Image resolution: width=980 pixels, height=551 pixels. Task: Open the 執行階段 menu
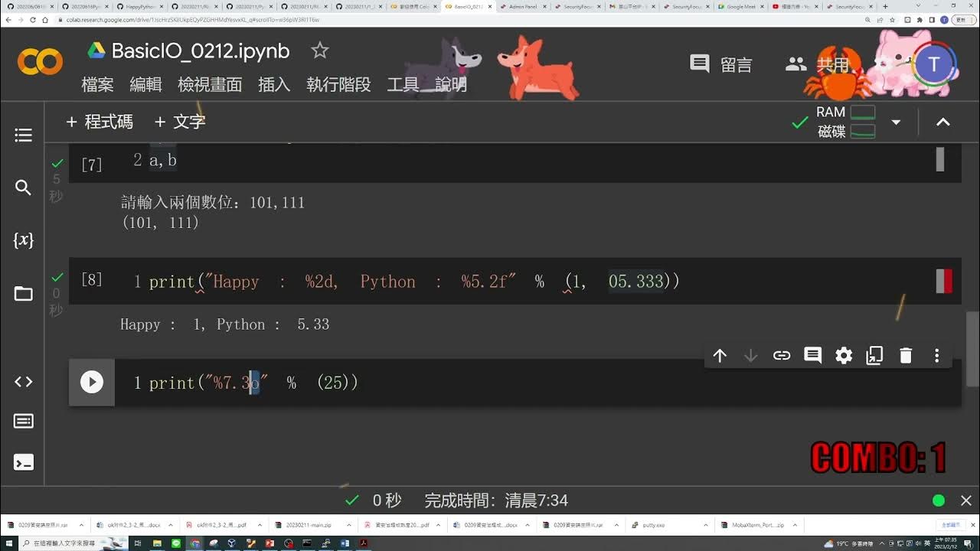[x=338, y=85]
